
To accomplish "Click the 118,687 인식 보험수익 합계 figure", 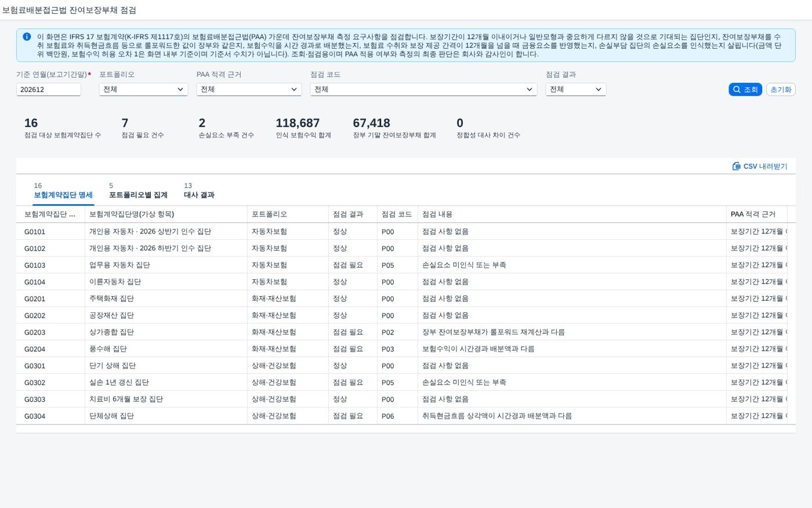I will (x=298, y=123).
